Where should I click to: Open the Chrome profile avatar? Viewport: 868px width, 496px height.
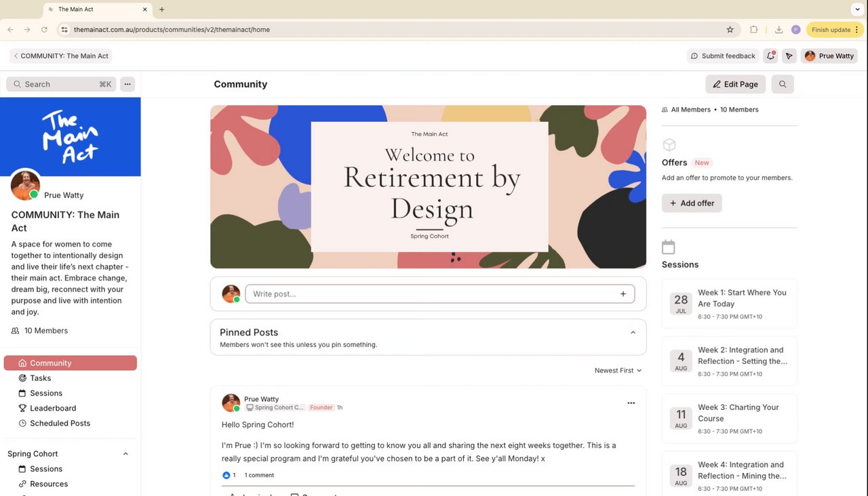point(796,30)
